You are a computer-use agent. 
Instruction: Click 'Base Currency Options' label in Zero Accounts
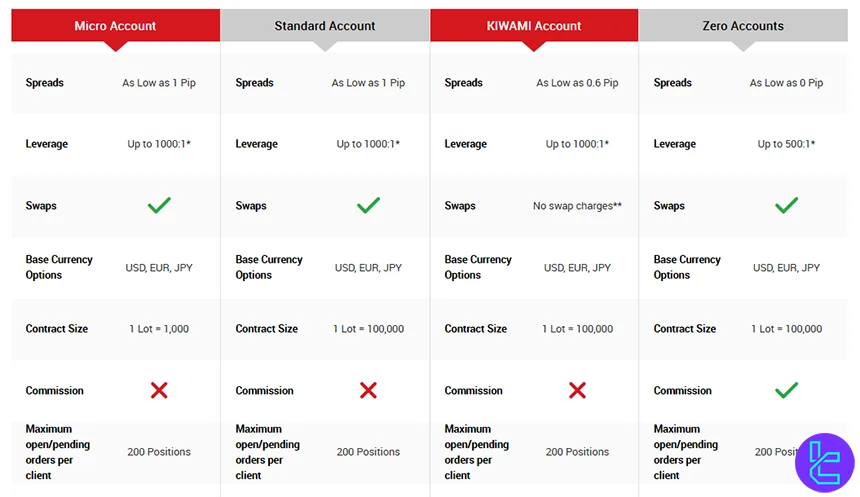coord(687,267)
